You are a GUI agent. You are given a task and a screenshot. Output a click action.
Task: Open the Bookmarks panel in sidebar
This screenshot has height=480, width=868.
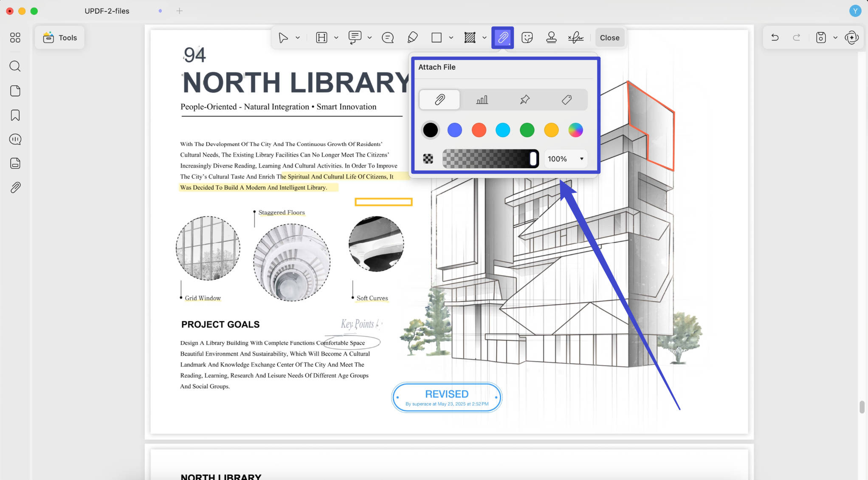[x=15, y=115]
